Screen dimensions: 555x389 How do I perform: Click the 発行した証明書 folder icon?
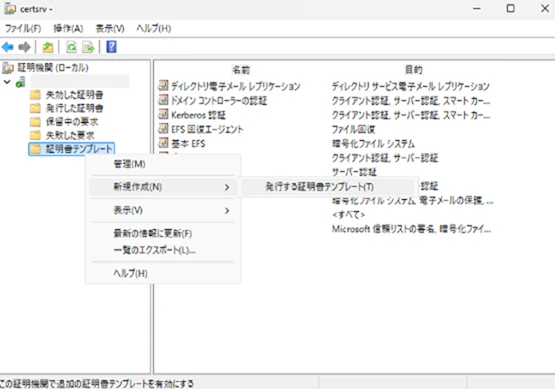35,108
